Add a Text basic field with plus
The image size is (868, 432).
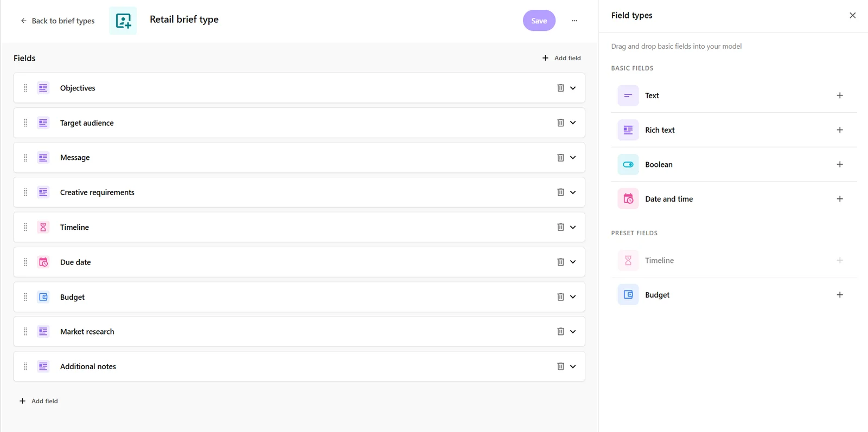(840, 95)
